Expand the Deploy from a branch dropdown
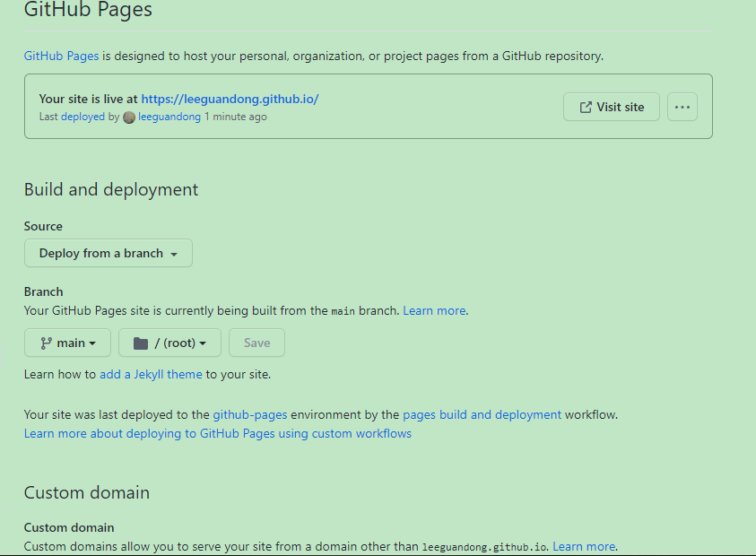The width and height of the screenshot is (756, 556). (x=109, y=253)
